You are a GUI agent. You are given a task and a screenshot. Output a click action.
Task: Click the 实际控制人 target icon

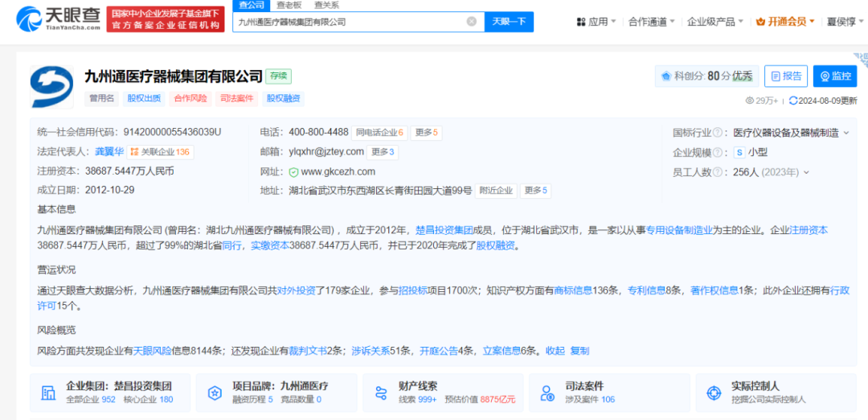pyautogui.click(x=714, y=393)
